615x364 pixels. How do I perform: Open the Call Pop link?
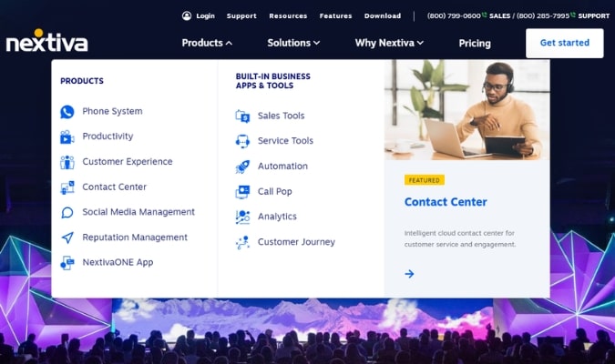[274, 192]
